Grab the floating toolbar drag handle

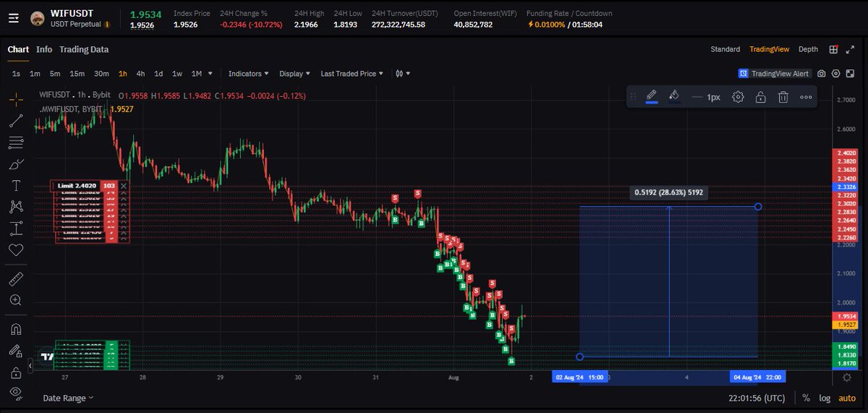pyautogui.click(x=634, y=97)
